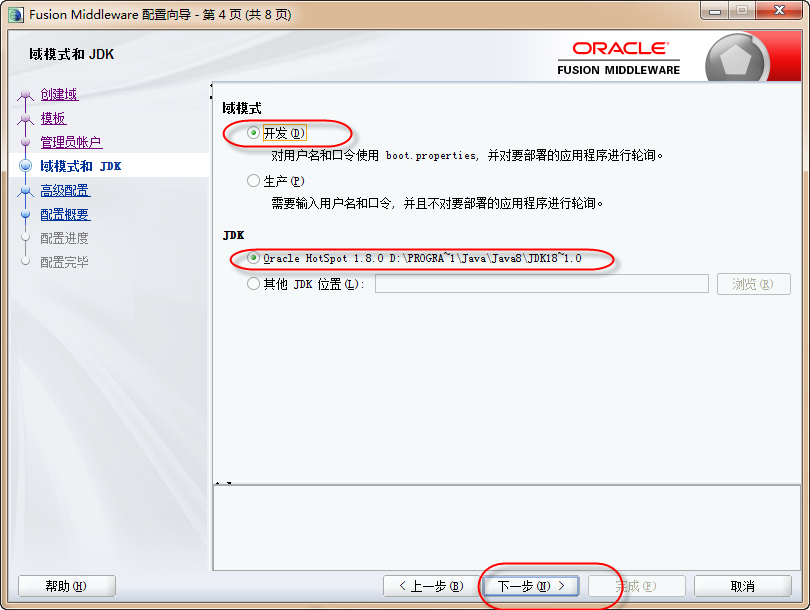This screenshot has width=810, height=610.
Task: Click the 完成 (F) finish button
Action: 636,586
